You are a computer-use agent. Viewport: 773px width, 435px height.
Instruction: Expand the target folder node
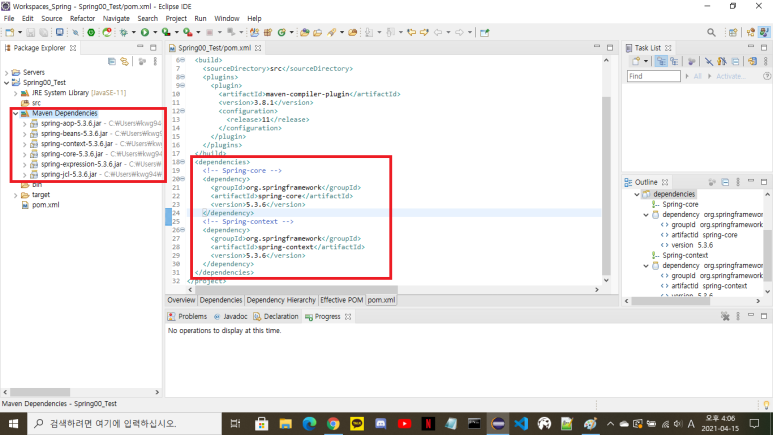(16, 195)
